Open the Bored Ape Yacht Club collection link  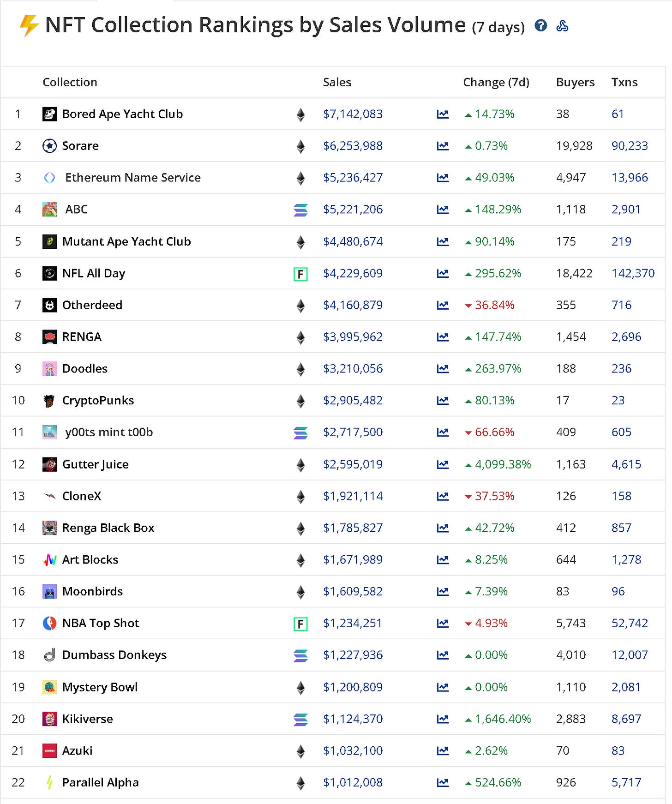pos(122,114)
